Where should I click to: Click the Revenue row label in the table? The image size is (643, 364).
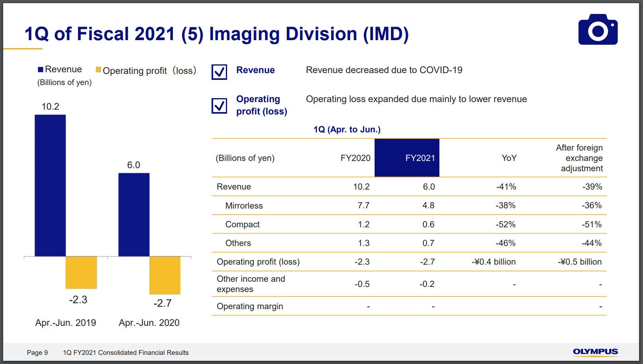(x=234, y=187)
